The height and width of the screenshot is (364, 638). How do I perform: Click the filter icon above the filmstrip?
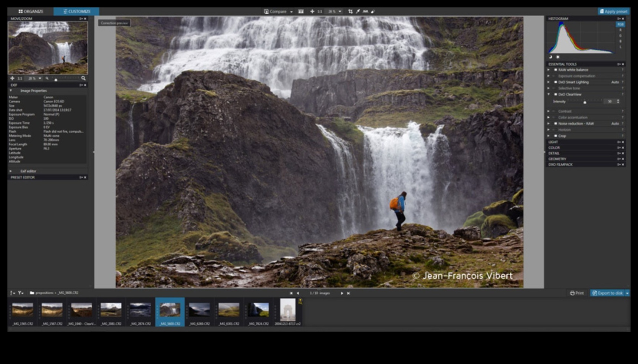pyautogui.click(x=20, y=293)
